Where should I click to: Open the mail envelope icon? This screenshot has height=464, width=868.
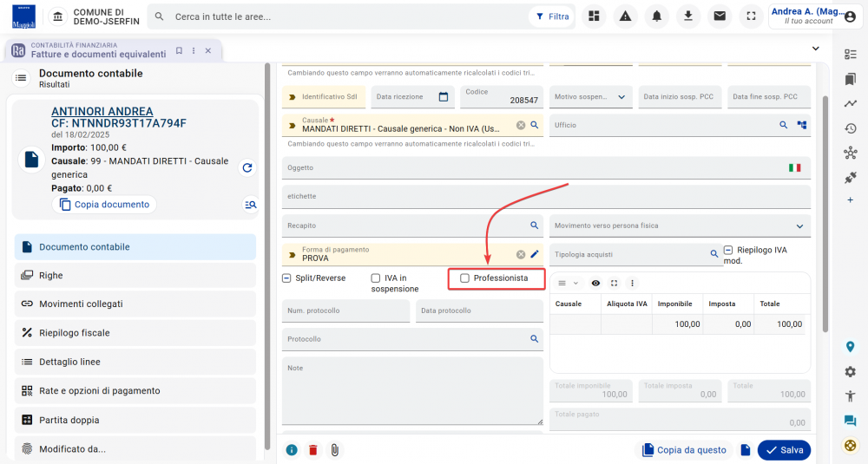tap(719, 16)
